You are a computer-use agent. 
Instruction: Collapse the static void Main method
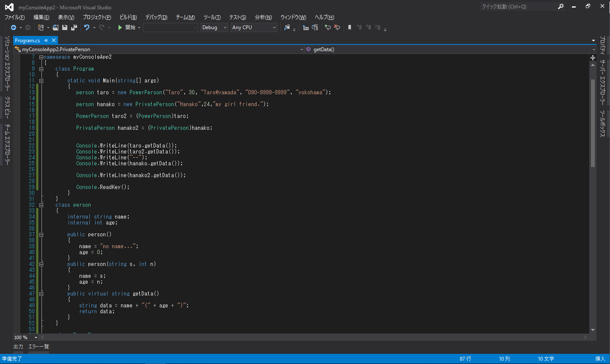pos(41,81)
